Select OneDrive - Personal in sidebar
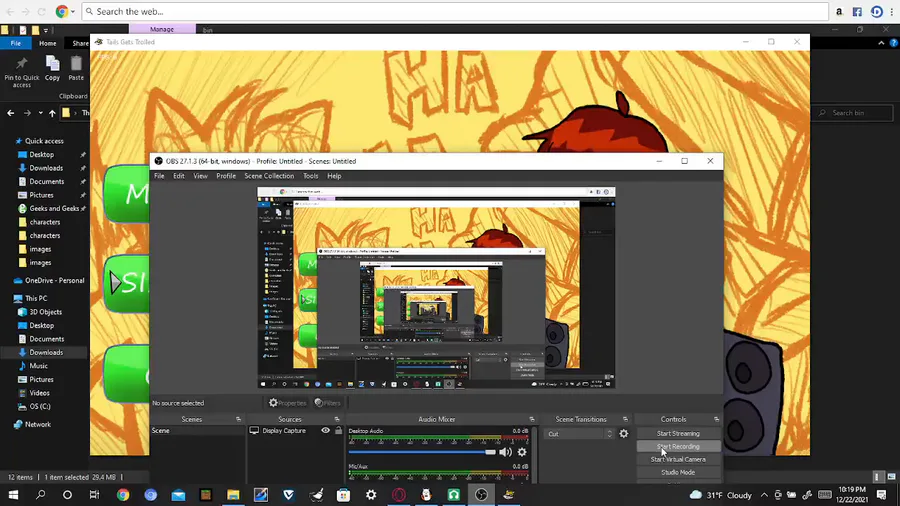This screenshot has width=900, height=506. point(55,281)
